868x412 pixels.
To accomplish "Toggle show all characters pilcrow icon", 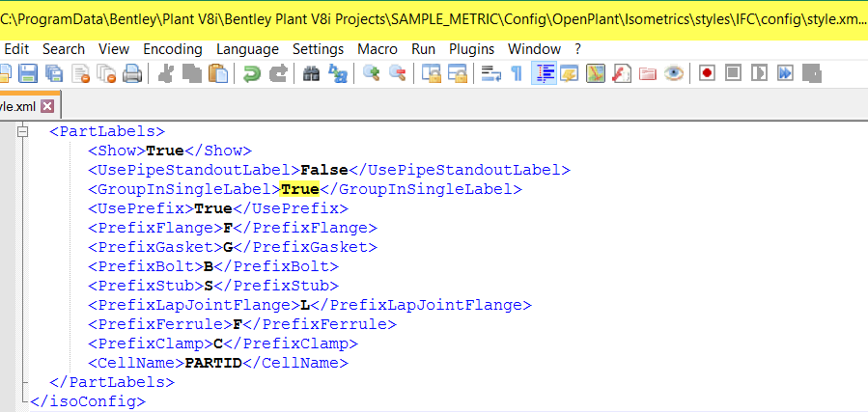I will click(x=517, y=73).
